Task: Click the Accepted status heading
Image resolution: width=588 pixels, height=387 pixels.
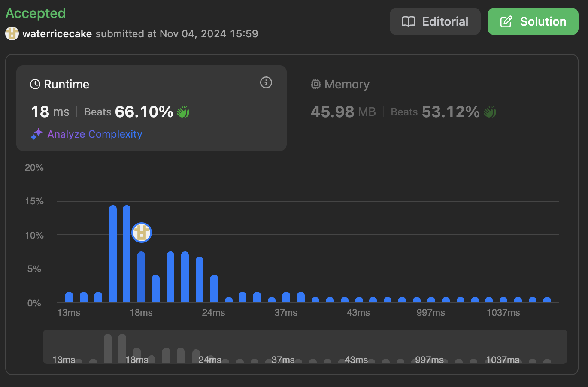Action: [x=36, y=13]
